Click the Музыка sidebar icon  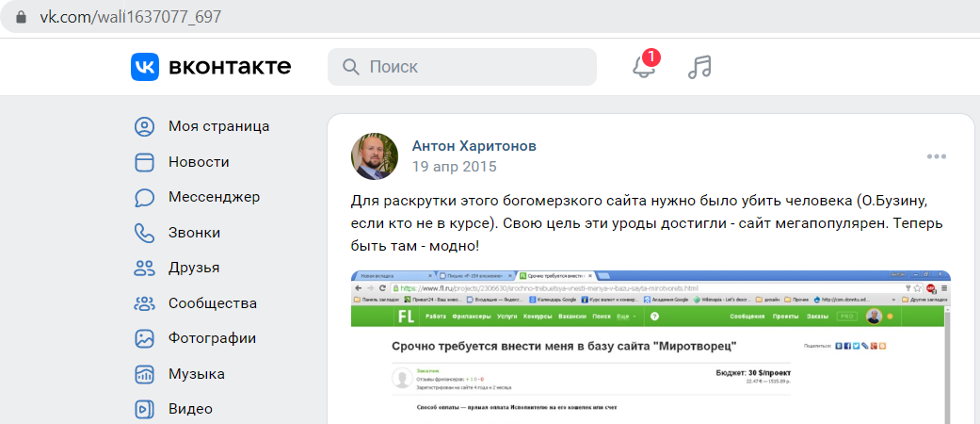pos(144,375)
